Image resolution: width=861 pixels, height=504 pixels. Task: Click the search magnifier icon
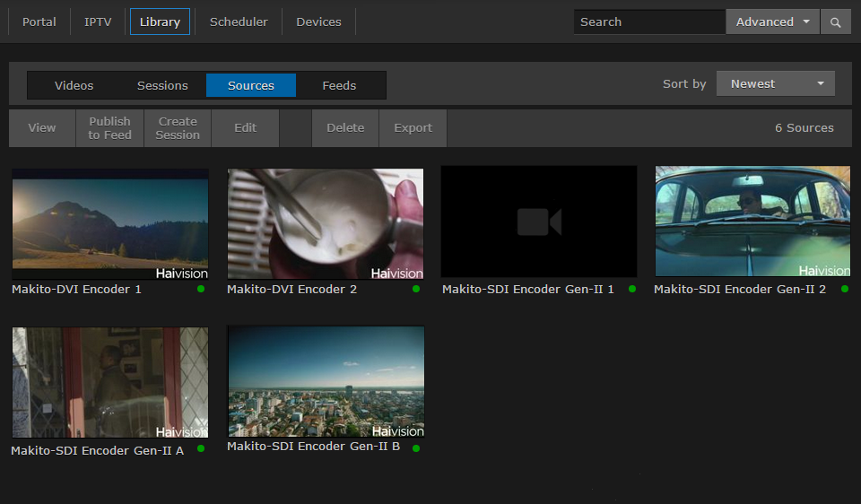coord(835,22)
